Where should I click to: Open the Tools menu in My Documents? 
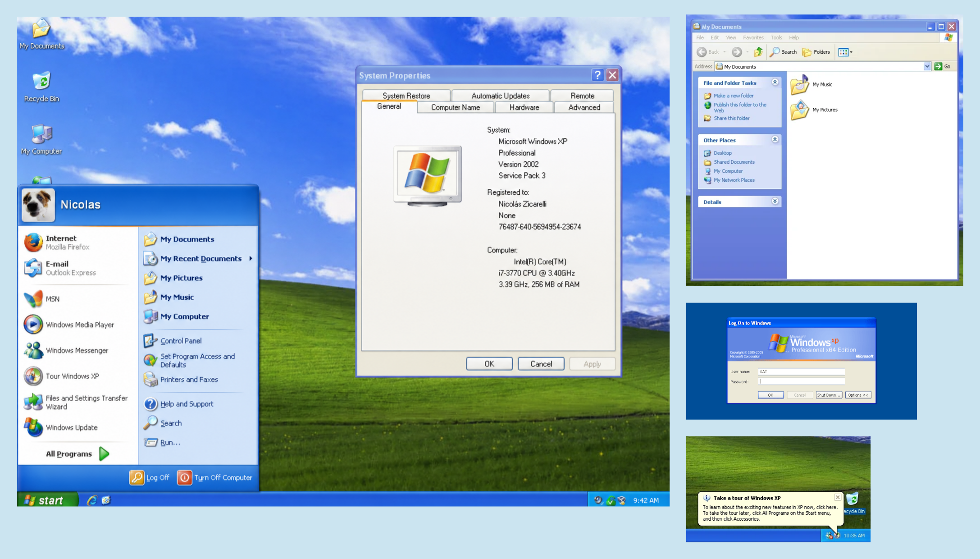[776, 37]
